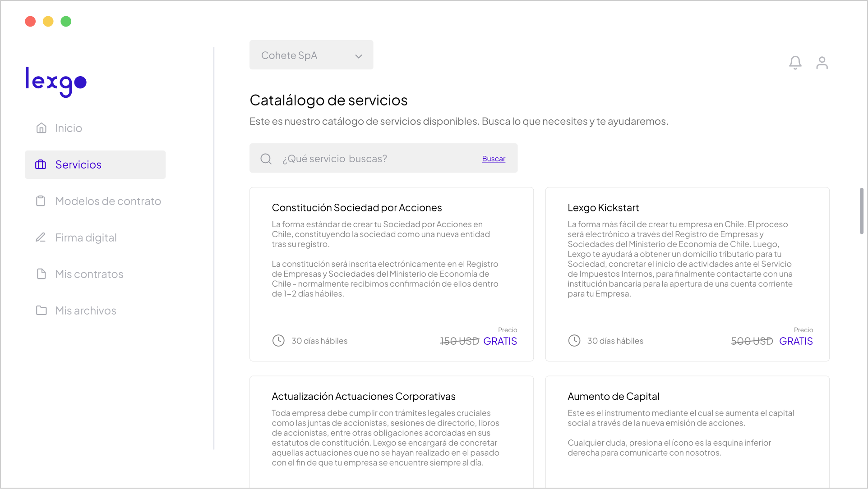Expand the company selector chevron
This screenshot has height=489, width=868.
pyautogui.click(x=358, y=56)
